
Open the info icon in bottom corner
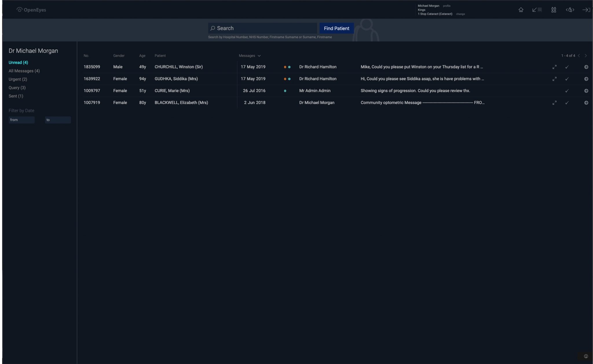[586, 356]
